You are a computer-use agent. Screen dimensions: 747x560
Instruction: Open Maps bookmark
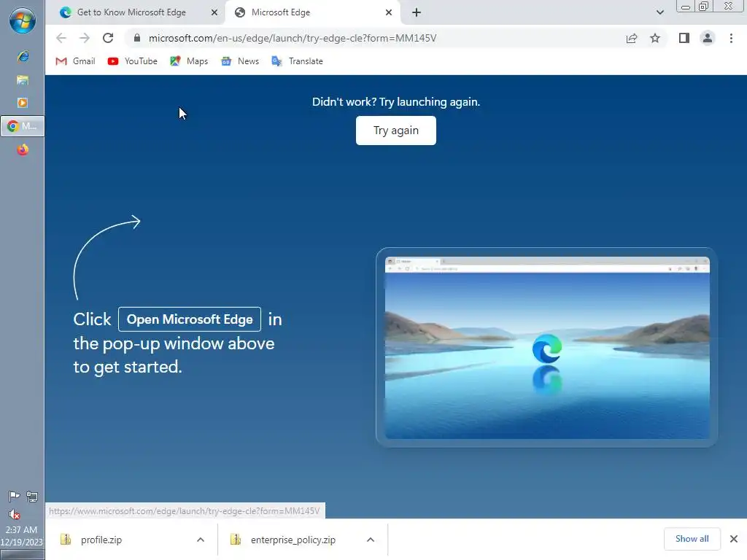[x=189, y=61]
